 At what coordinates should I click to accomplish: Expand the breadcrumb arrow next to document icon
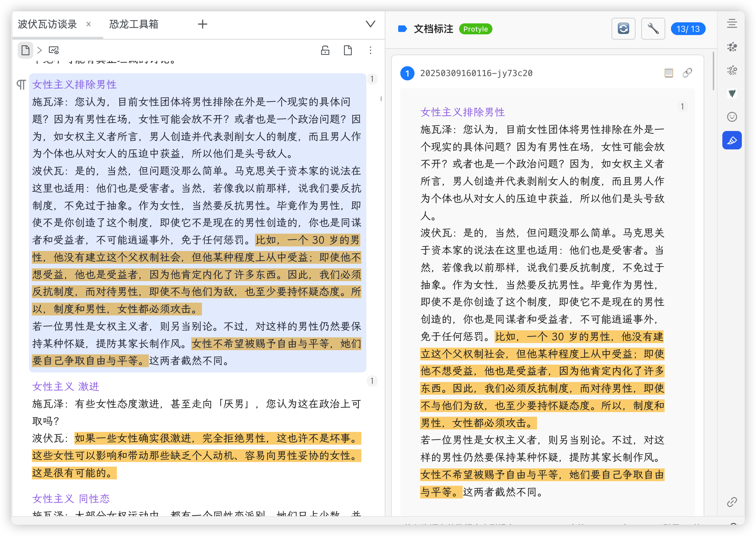(x=40, y=50)
